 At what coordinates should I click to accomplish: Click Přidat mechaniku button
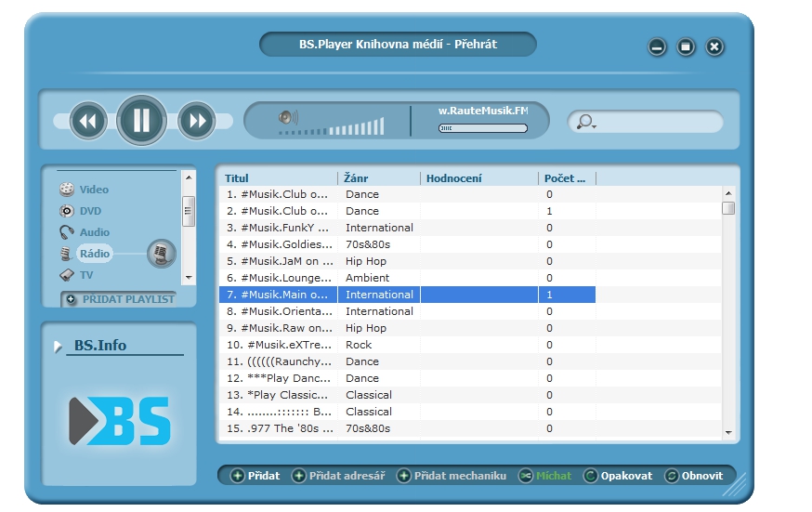pyautogui.click(x=452, y=476)
